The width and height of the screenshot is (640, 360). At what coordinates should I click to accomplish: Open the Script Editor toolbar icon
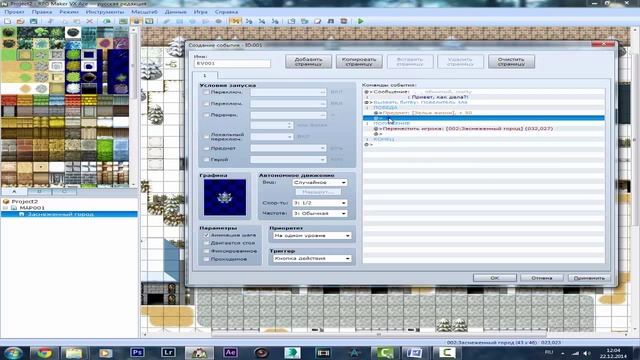(318, 21)
